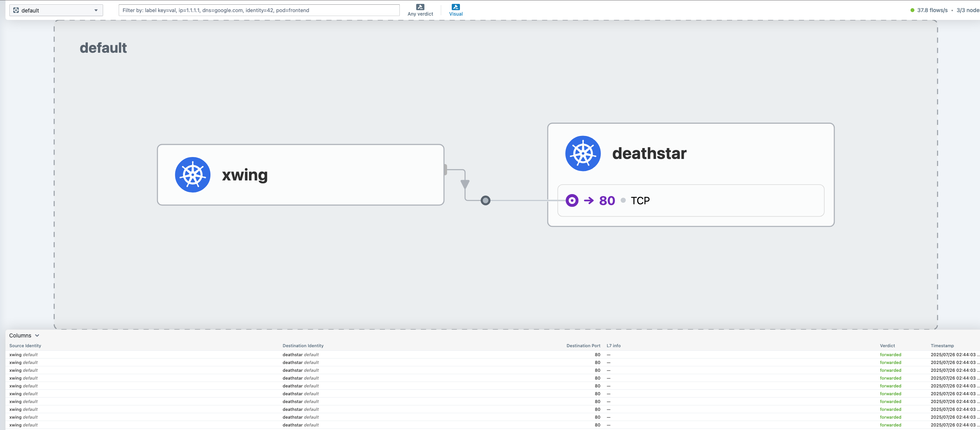
Task: Click the Any verdict filter icon
Action: coord(420,7)
